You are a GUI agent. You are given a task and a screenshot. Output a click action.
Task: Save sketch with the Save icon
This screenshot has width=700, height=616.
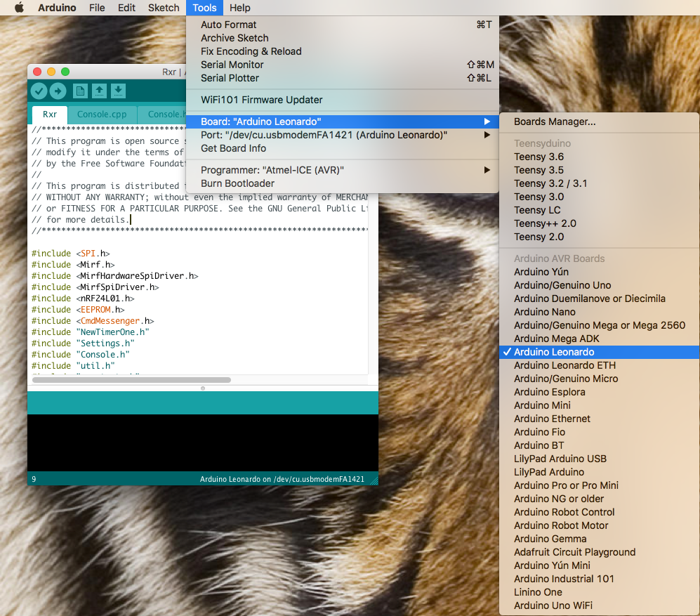tap(118, 91)
